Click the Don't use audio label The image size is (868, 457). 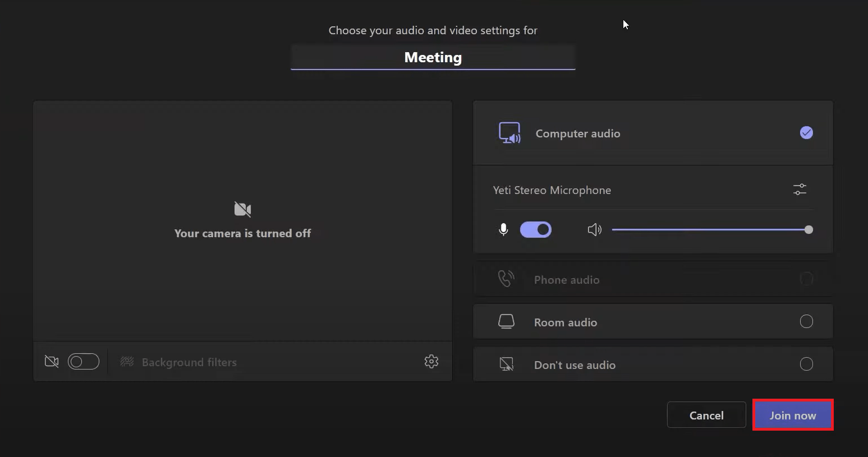pos(575,365)
